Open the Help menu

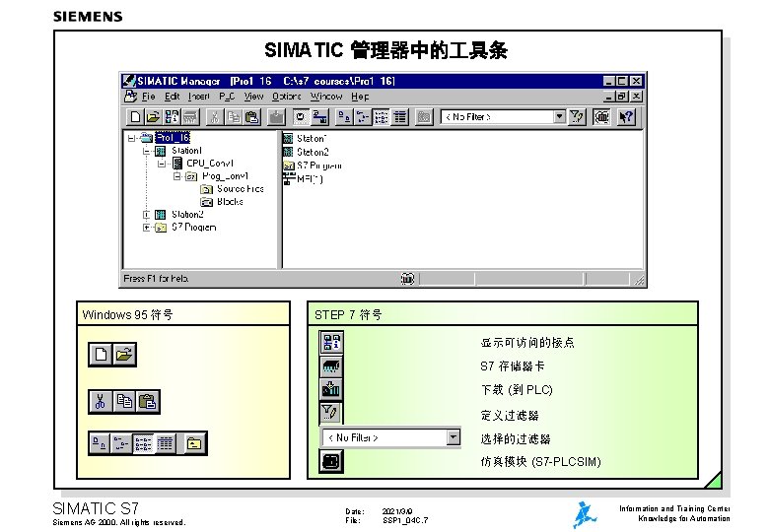tap(360, 97)
